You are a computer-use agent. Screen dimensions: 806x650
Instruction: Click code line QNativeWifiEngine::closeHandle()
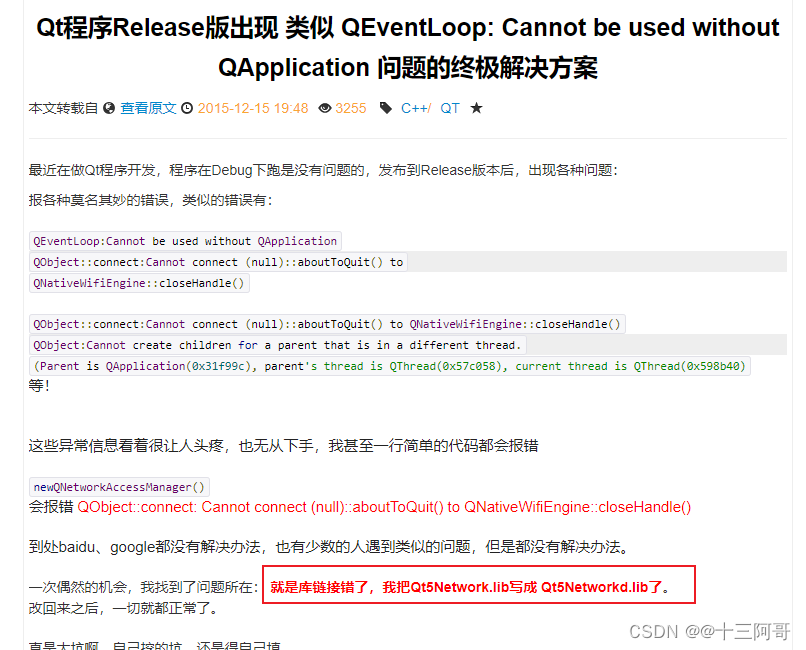click(x=139, y=283)
